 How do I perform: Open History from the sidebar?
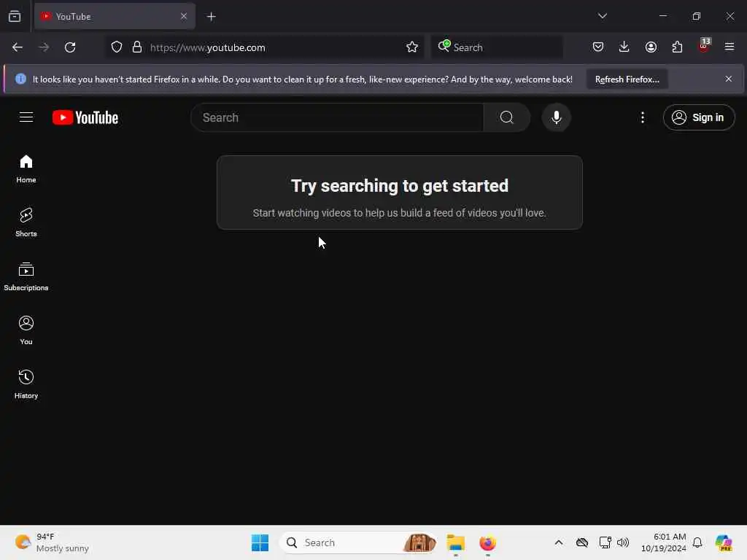tap(26, 384)
